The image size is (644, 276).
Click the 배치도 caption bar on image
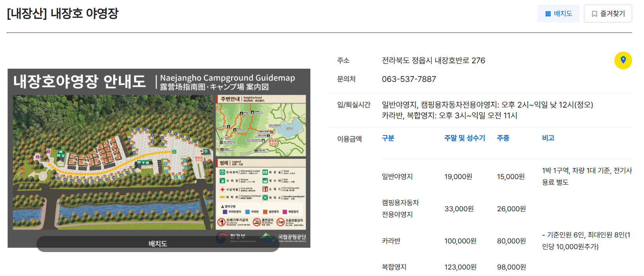158,244
